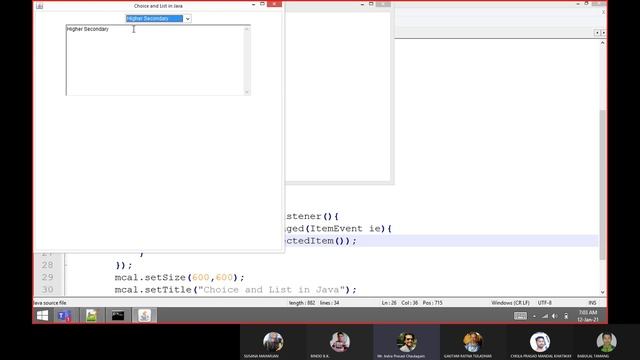Place cursor on mcal.setTitle code line
The width and height of the screenshot is (640, 360).
coord(236,290)
